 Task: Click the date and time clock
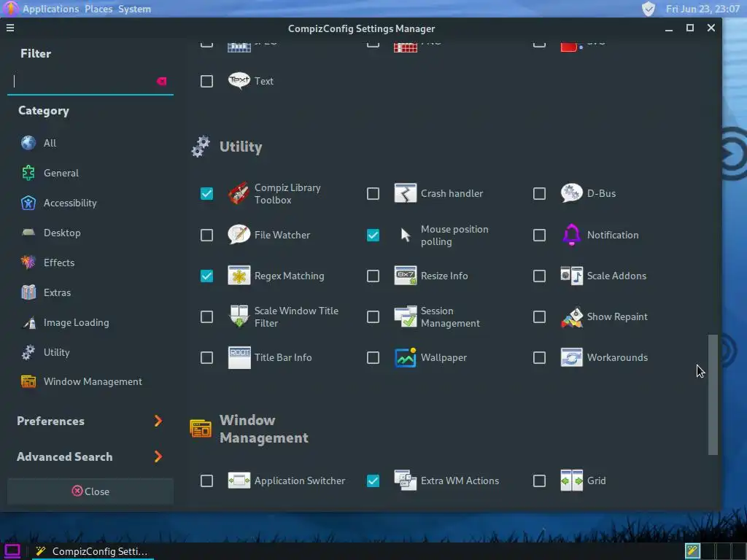[x=703, y=9]
